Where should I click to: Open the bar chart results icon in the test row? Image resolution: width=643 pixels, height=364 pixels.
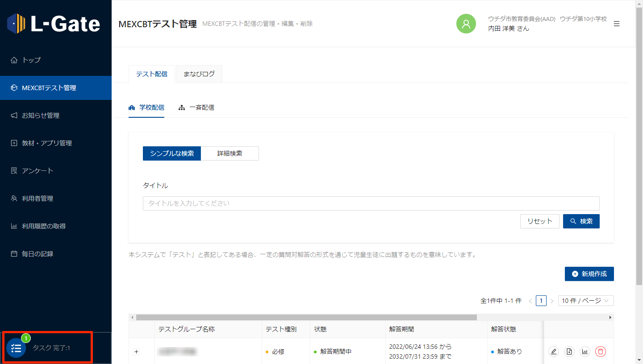tap(585, 352)
